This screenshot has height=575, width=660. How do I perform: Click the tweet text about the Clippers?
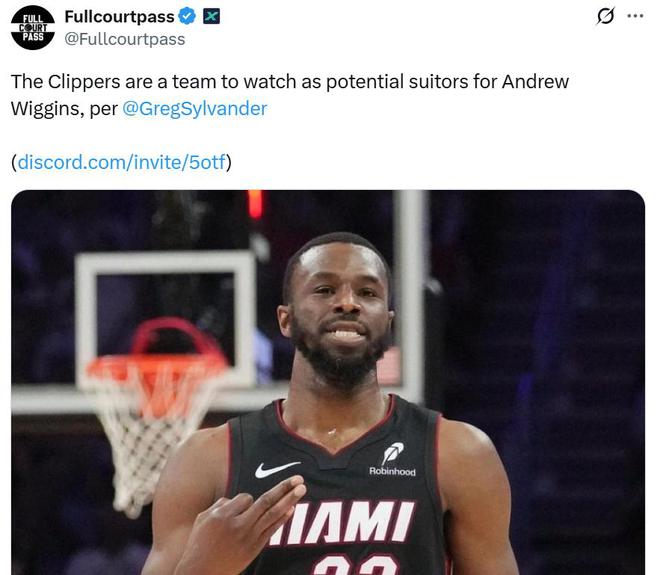[290, 95]
